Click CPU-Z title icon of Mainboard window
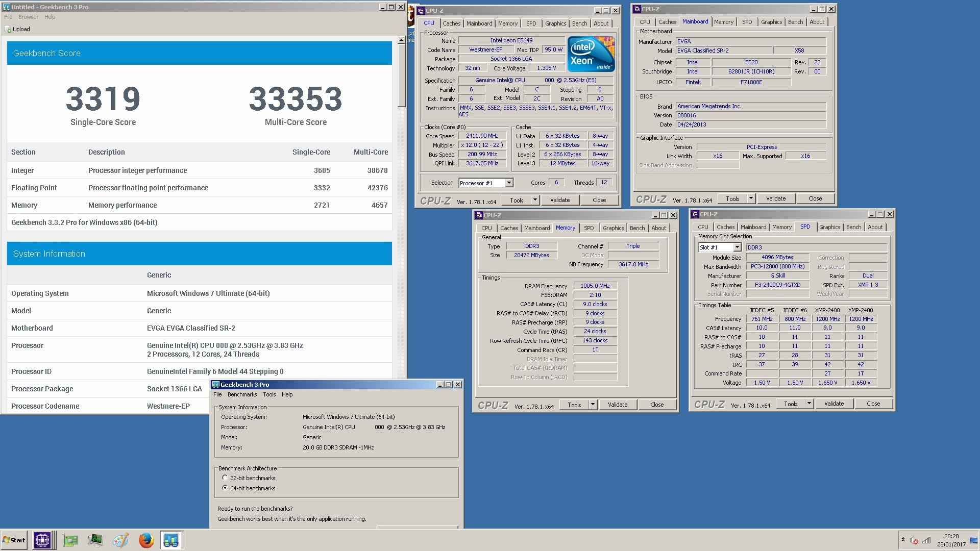This screenshot has height=551, width=980. click(x=637, y=9)
